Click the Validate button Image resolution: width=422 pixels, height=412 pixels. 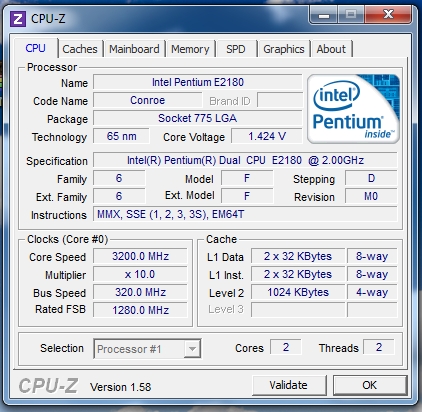(289, 385)
